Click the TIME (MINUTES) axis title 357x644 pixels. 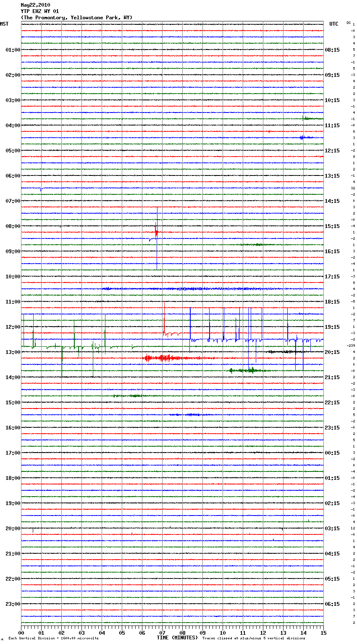(177, 638)
